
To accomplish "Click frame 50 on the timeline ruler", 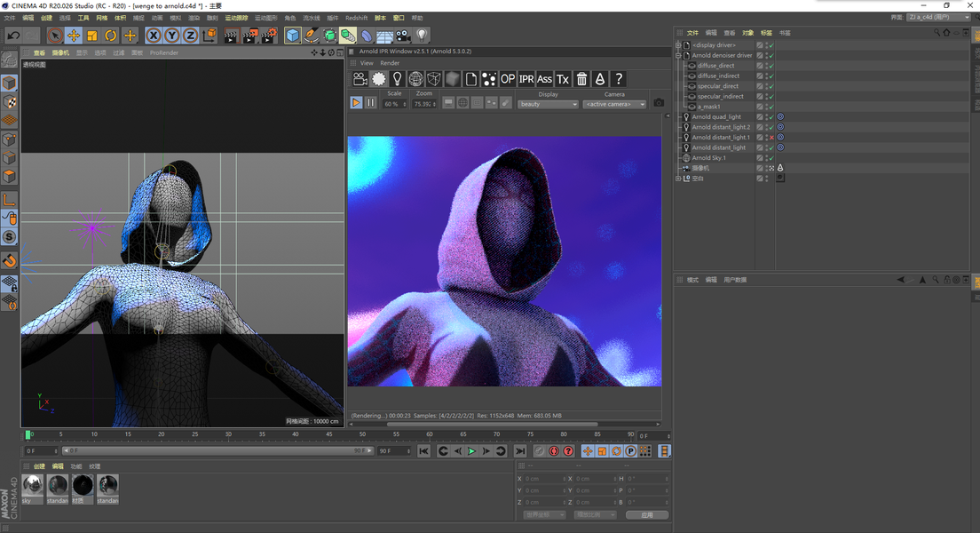I will (362, 434).
